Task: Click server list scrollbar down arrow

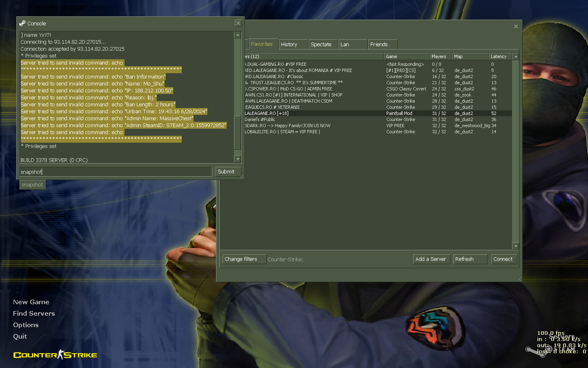Action: pos(515,246)
